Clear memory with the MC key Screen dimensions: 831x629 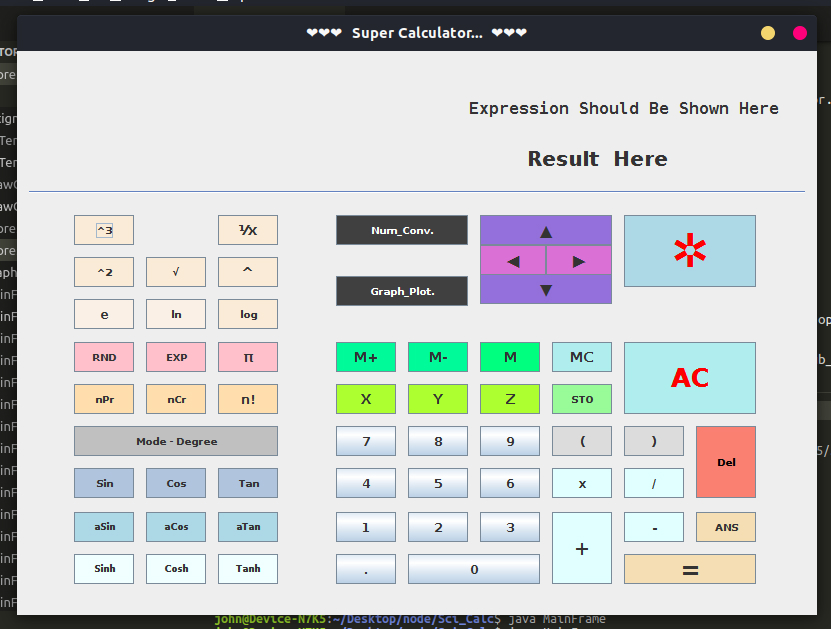(581, 356)
